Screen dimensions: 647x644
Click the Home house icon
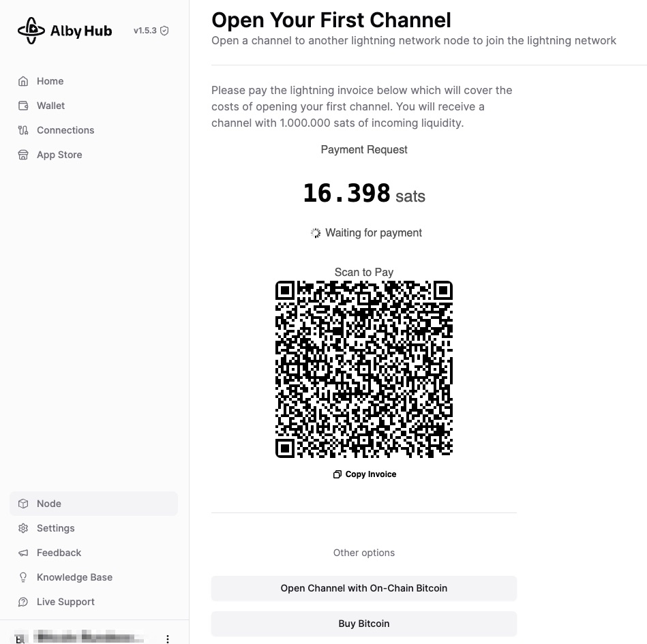coord(23,81)
